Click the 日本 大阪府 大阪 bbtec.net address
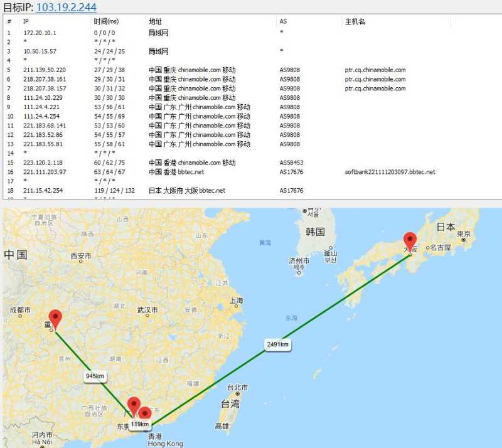This screenshot has height=448, width=502. (187, 191)
